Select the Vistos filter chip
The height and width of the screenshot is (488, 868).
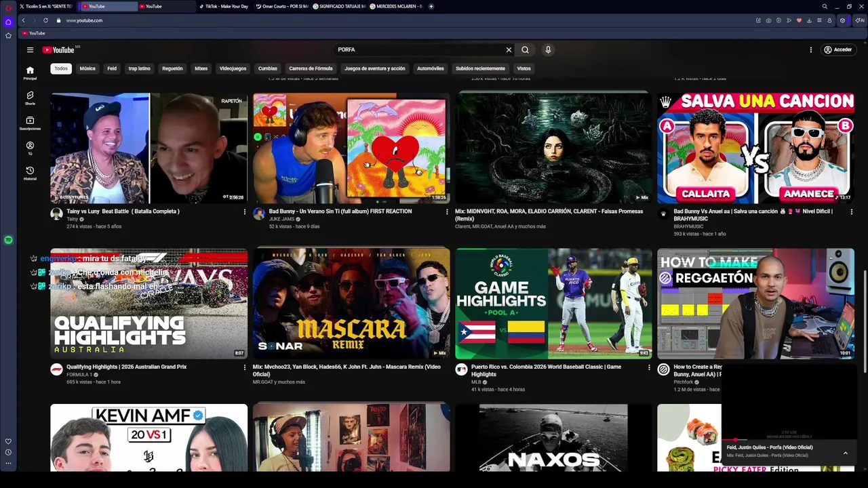pyautogui.click(x=524, y=68)
